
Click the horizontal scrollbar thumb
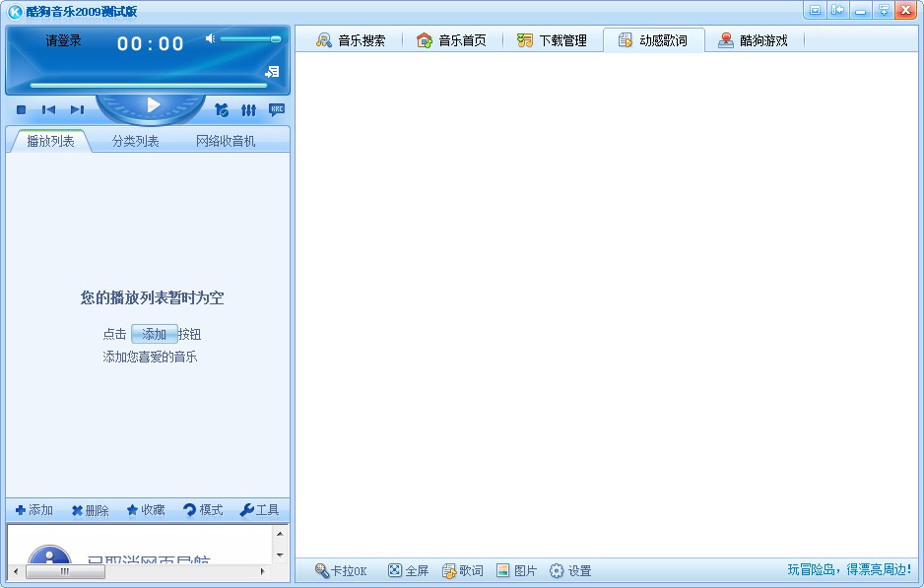[x=65, y=571]
